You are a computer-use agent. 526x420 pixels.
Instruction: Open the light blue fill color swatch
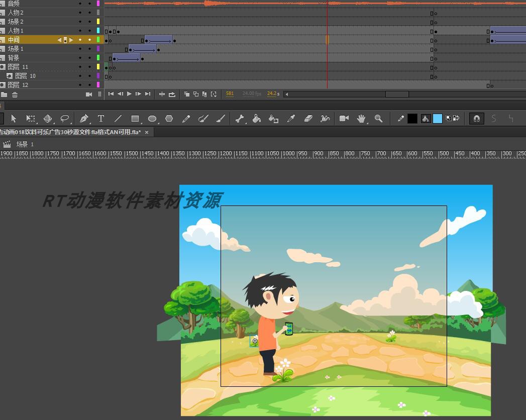point(438,119)
